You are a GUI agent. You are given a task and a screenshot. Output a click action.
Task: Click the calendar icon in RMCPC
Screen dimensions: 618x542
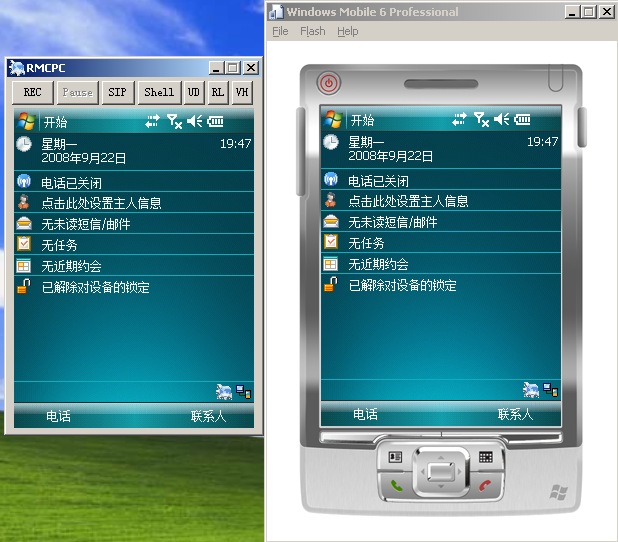pos(24,266)
